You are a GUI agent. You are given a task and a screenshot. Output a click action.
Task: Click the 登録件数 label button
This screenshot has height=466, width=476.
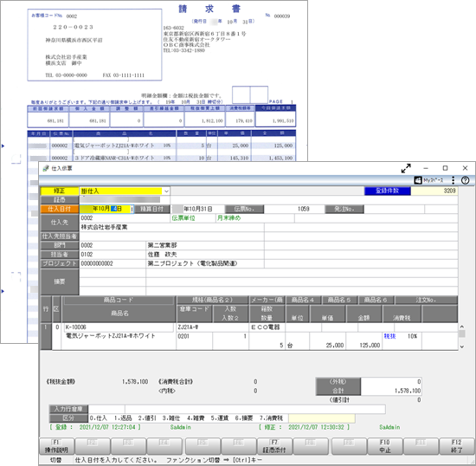pos(388,191)
